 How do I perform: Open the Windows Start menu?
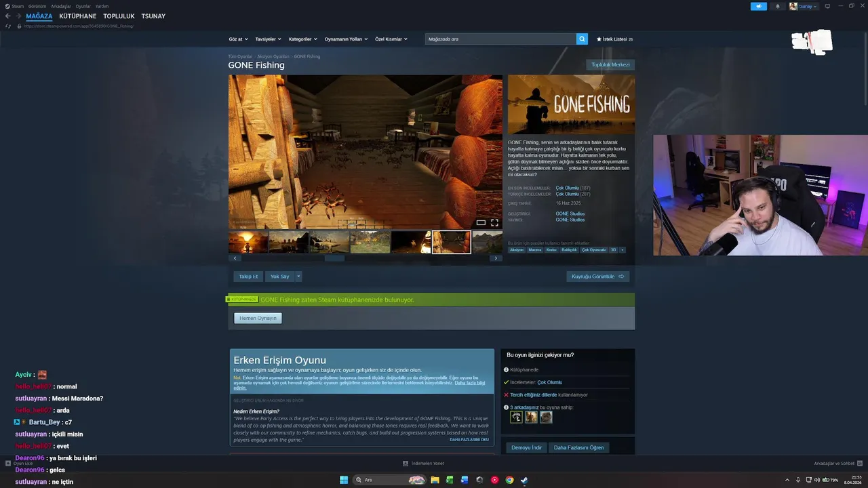[344, 480]
